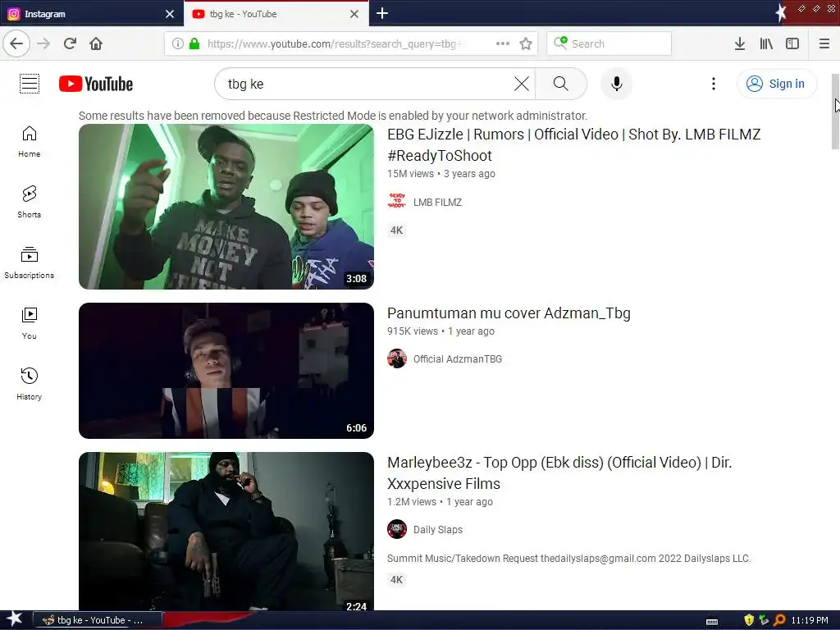This screenshot has width=840, height=630.
Task: Open Subscriptions from the sidebar
Action: point(29,262)
